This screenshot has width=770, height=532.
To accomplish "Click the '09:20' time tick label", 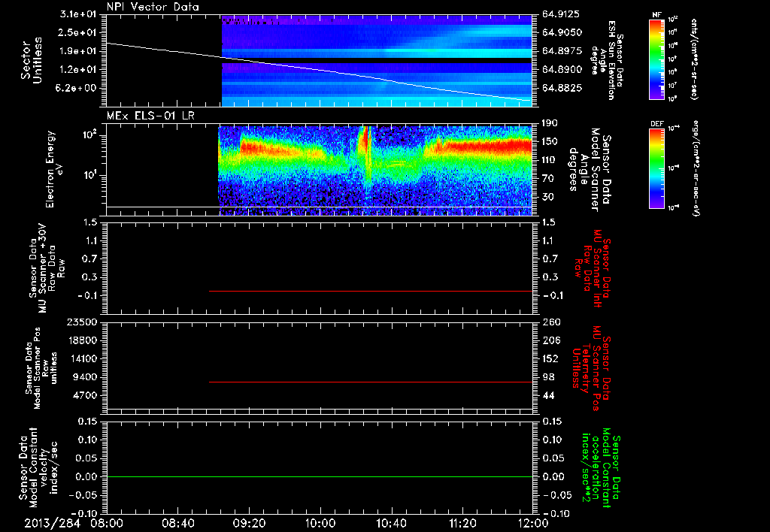I will 249,523.
